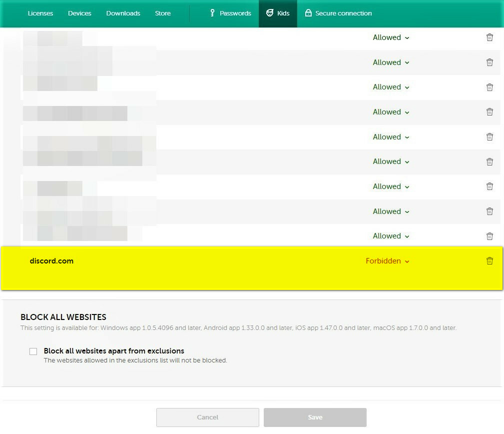Click the trash icon in the third Allowed row from top
504x434 pixels.
tap(490, 87)
